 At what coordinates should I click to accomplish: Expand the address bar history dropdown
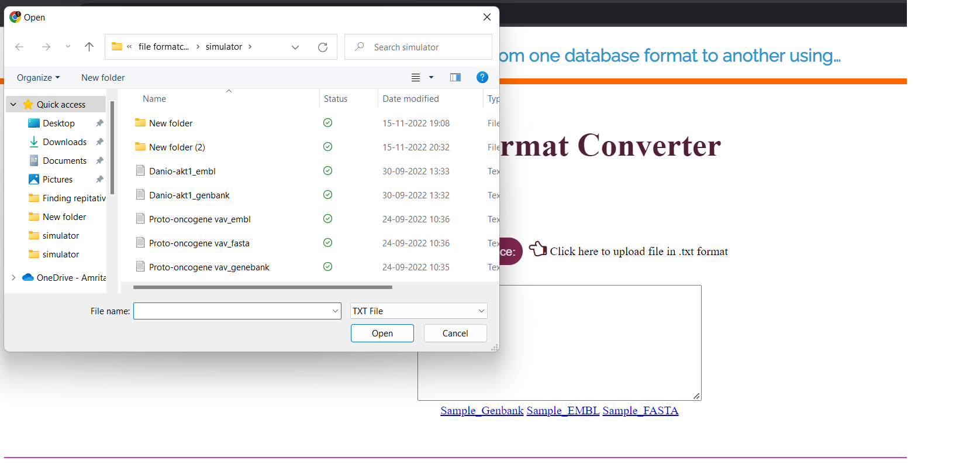tap(295, 47)
